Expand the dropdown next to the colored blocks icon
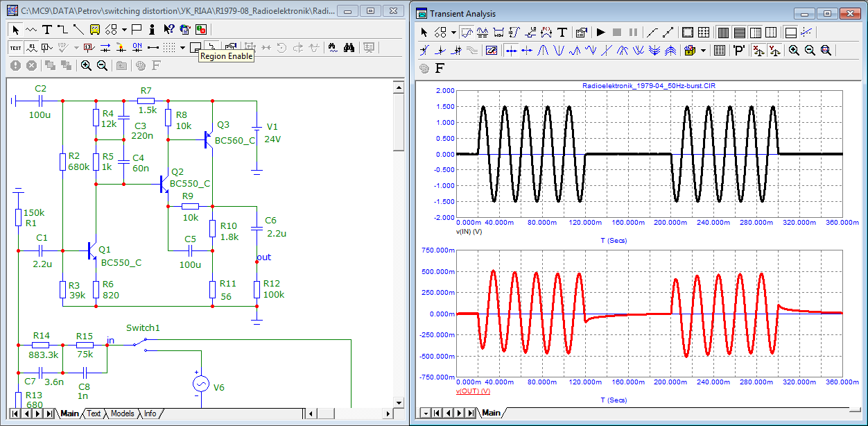The width and height of the screenshot is (868, 426). click(x=703, y=50)
